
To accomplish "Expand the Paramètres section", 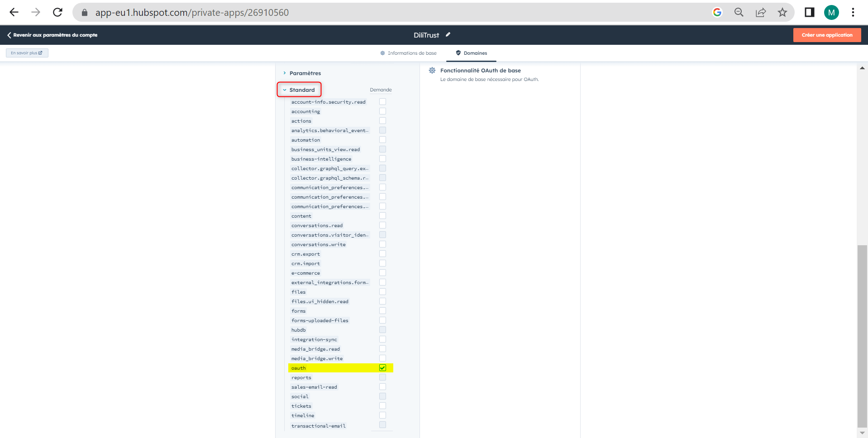I will click(302, 73).
